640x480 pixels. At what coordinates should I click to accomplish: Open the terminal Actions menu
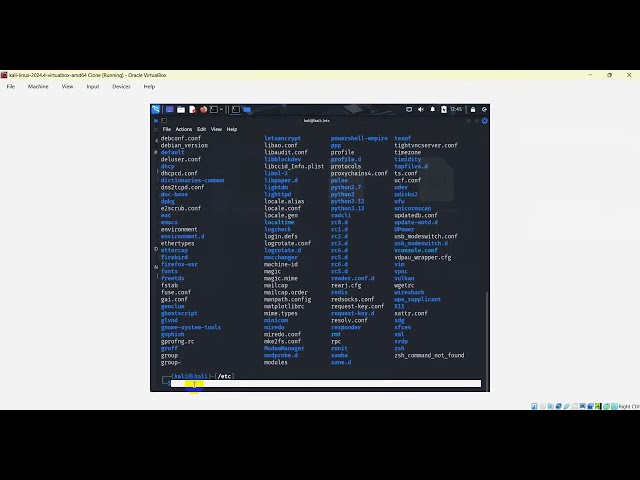[184, 129]
